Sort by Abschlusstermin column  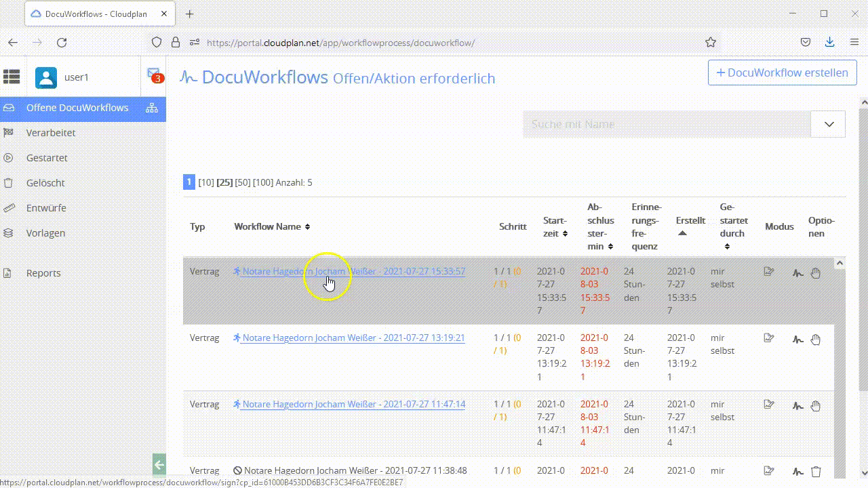(610, 247)
